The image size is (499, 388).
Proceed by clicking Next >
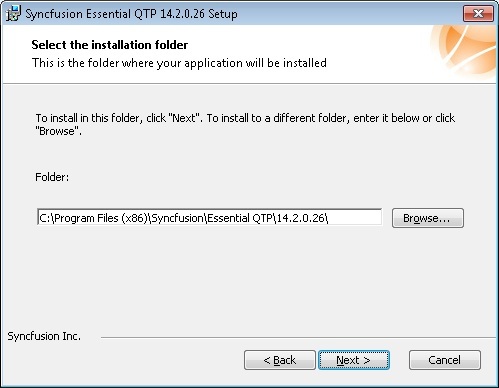(354, 360)
